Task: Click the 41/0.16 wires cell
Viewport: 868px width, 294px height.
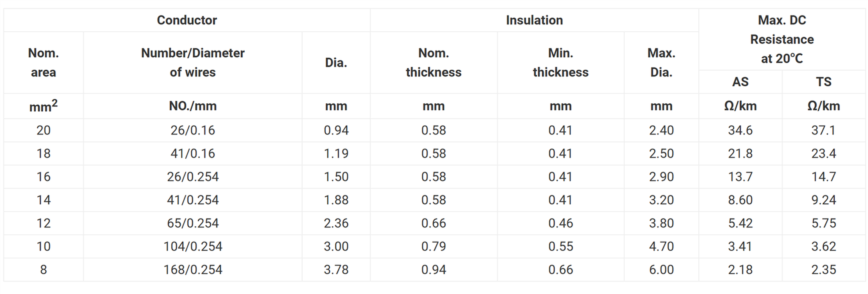Action: pos(193,153)
